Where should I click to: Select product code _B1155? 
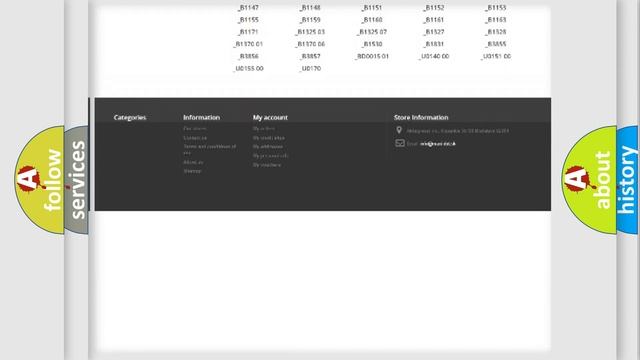(x=248, y=20)
